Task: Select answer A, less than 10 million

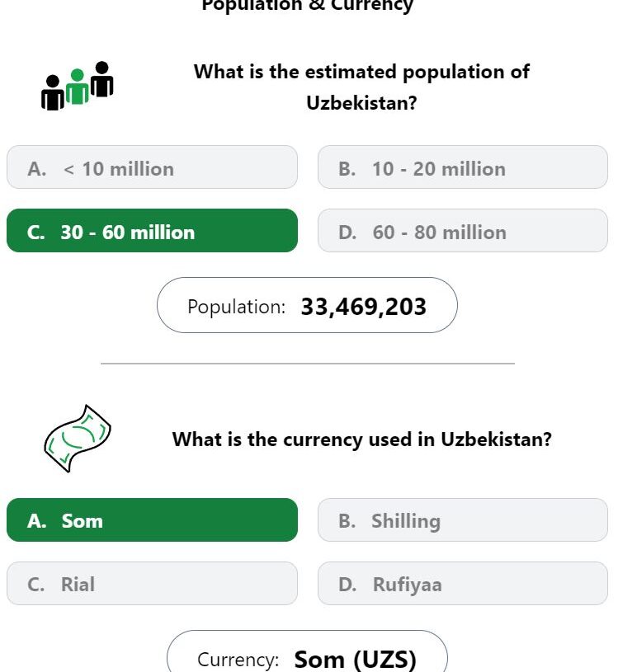Action: click(x=153, y=167)
